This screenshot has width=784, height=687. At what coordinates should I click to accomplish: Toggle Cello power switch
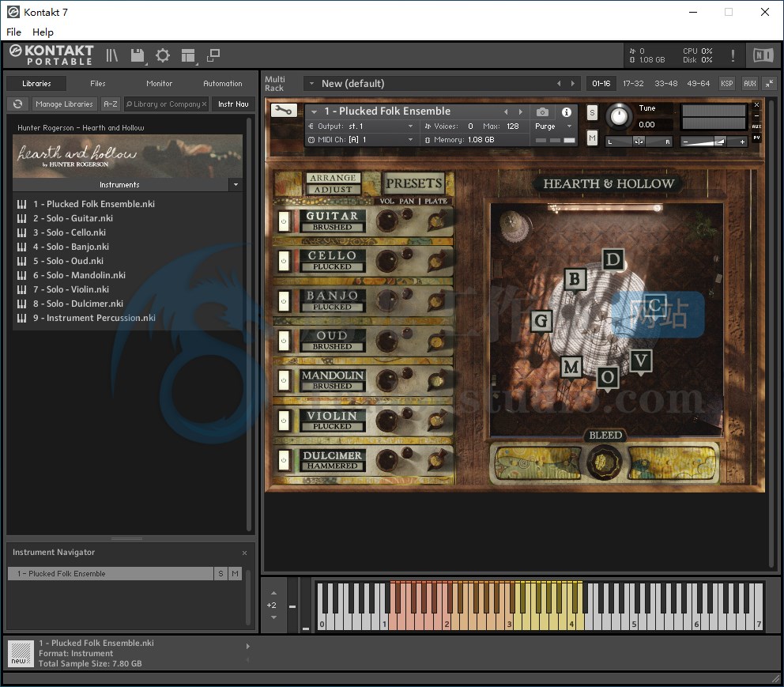point(284,261)
